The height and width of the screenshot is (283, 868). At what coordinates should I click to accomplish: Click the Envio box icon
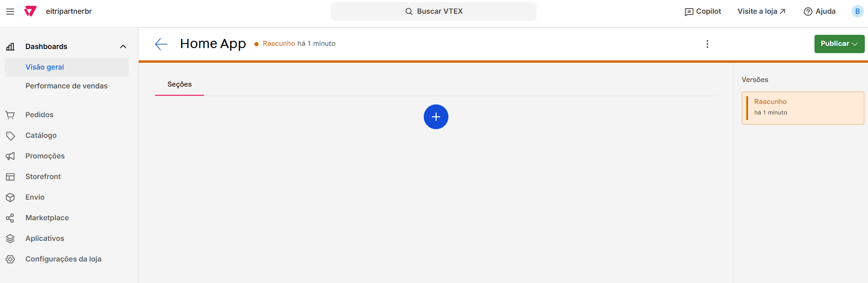click(10, 197)
